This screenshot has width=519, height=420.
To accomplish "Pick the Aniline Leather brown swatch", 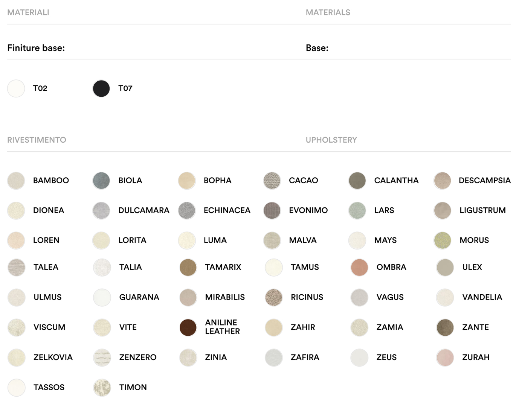I will (x=188, y=327).
